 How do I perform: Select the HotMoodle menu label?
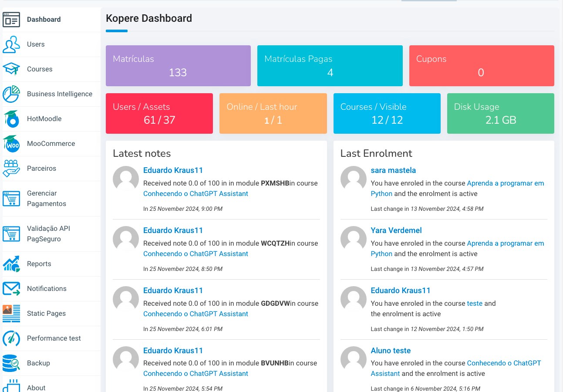[44, 119]
